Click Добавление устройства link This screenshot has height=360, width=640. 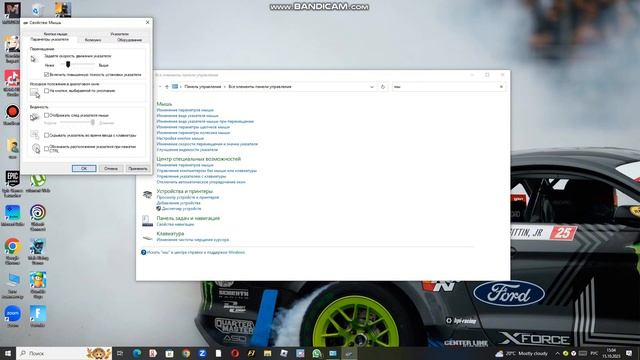point(178,203)
